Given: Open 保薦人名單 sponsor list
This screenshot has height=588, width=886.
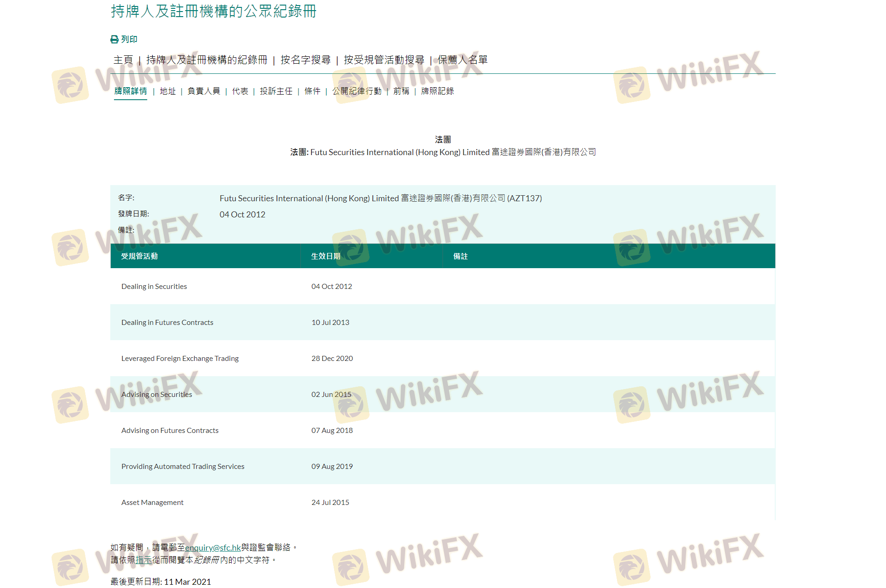Looking at the screenshot, I should point(462,60).
